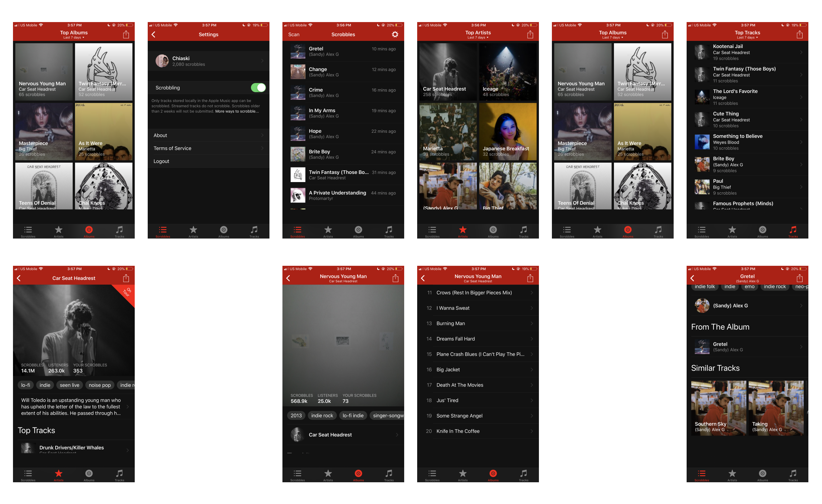
Task: Select the emo tag on Gretel page
Action: point(749,287)
